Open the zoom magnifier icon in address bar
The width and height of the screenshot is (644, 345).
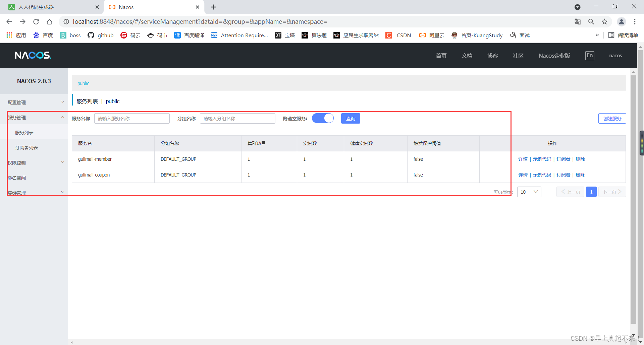(591, 22)
